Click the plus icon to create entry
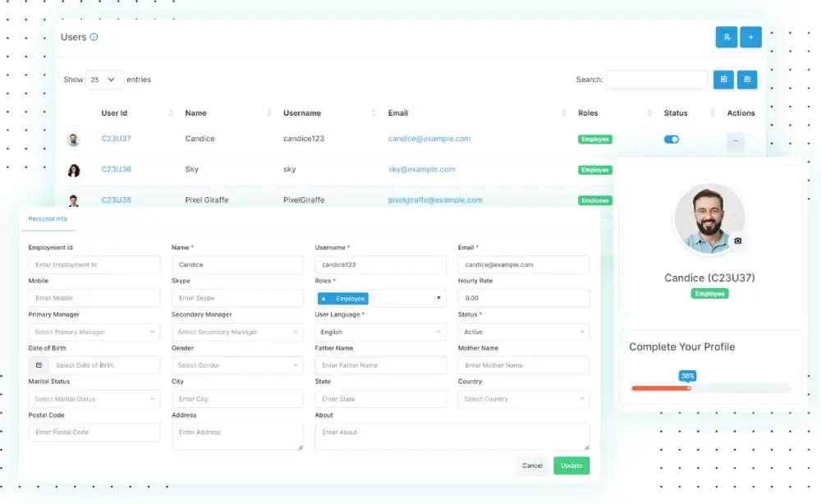821x504 pixels. coord(751,37)
